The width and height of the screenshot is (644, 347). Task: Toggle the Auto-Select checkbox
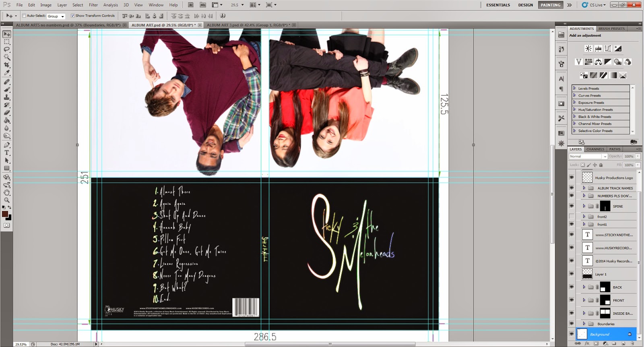click(24, 16)
